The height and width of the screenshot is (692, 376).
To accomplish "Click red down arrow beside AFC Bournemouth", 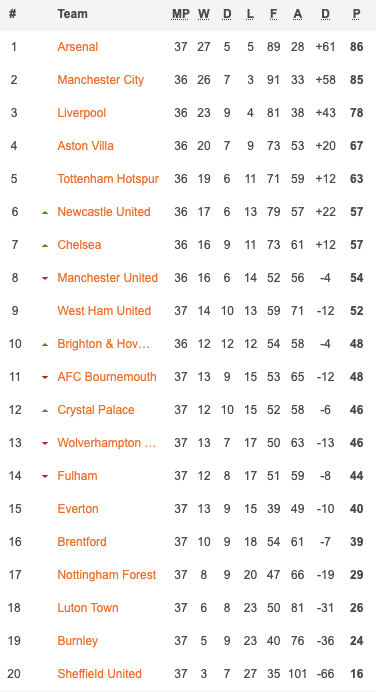I will pyautogui.click(x=45, y=377).
